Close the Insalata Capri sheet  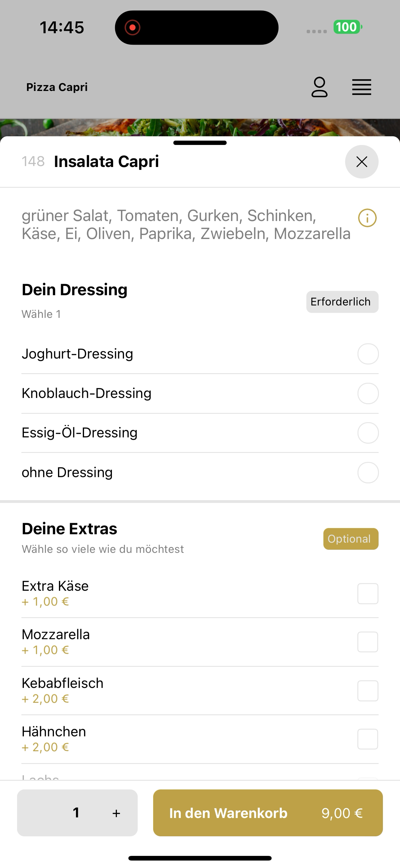coord(362,162)
